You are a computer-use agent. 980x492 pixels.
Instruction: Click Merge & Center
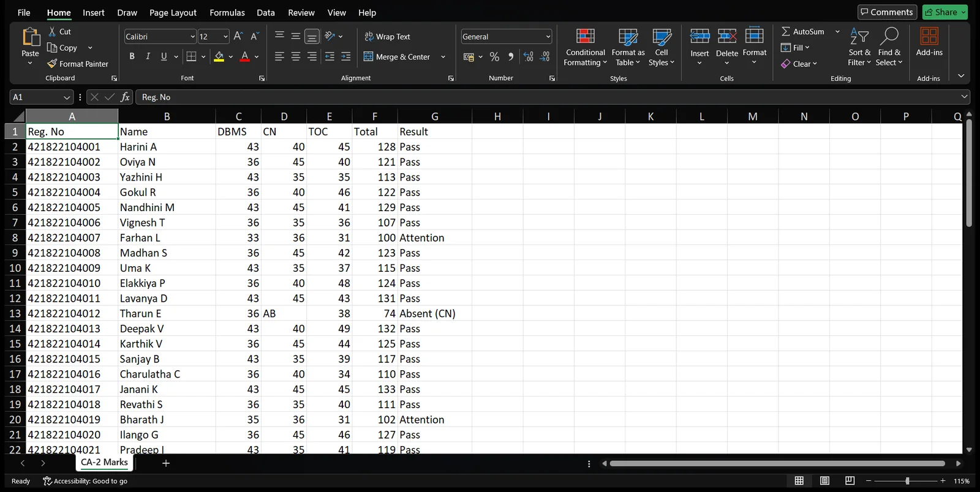point(398,57)
